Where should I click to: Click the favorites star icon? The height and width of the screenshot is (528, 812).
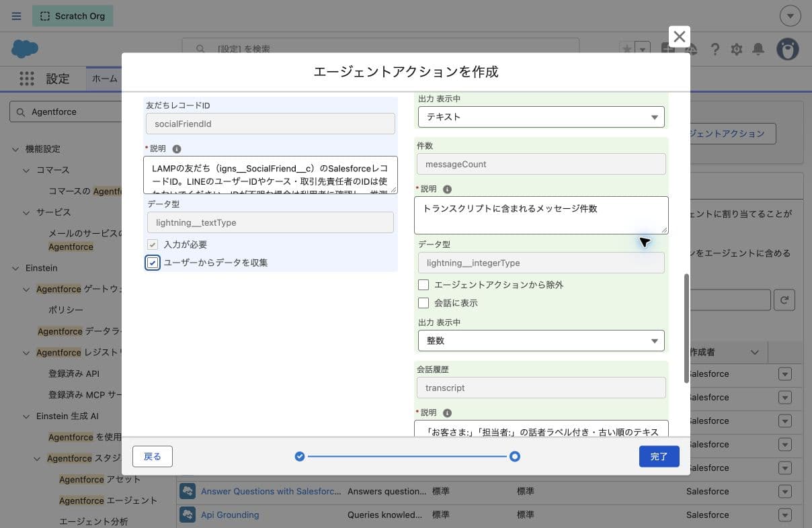click(x=626, y=49)
